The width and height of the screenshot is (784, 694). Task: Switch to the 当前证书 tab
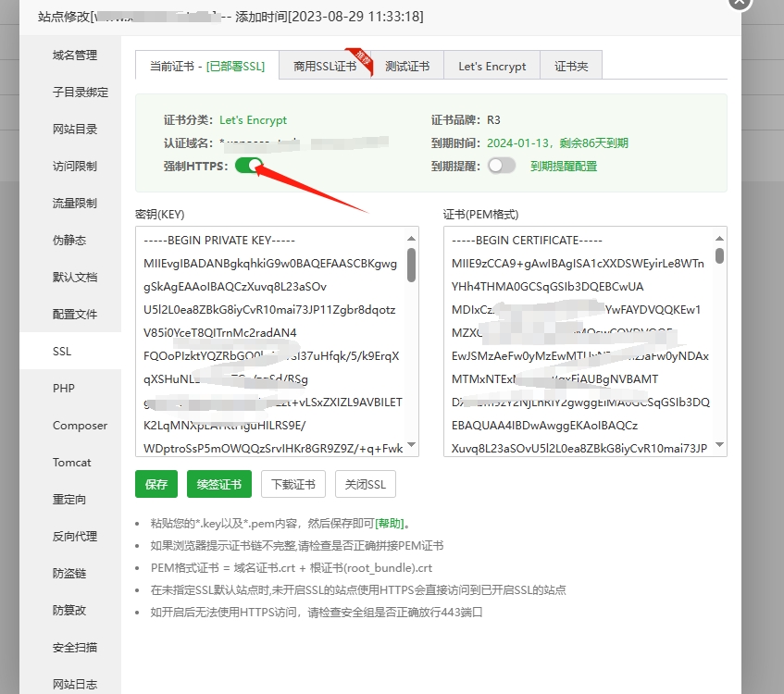[207, 66]
